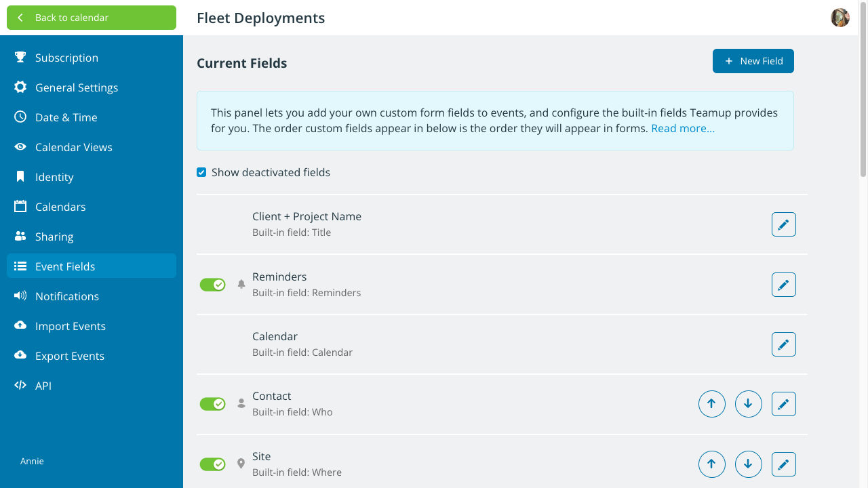The width and height of the screenshot is (868, 488).
Task: Go back to calendar
Action: pyautogui.click(x=92, y=18)
